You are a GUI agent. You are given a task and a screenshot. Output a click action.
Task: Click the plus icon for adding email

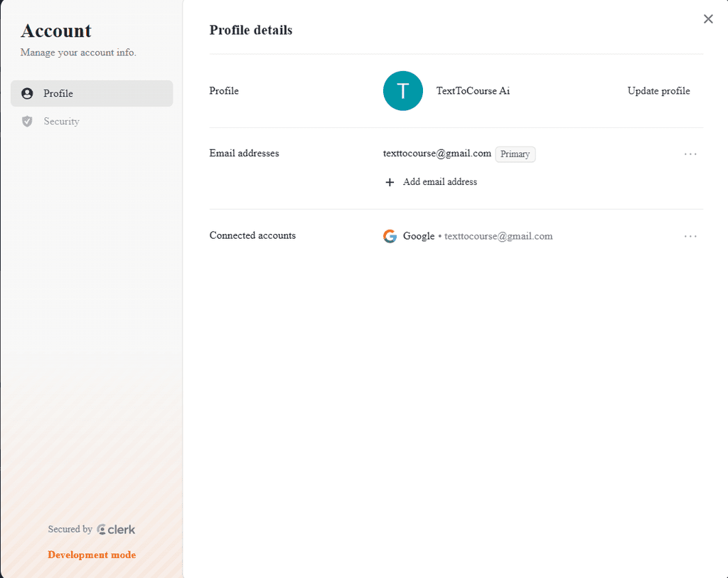(390, 182)
